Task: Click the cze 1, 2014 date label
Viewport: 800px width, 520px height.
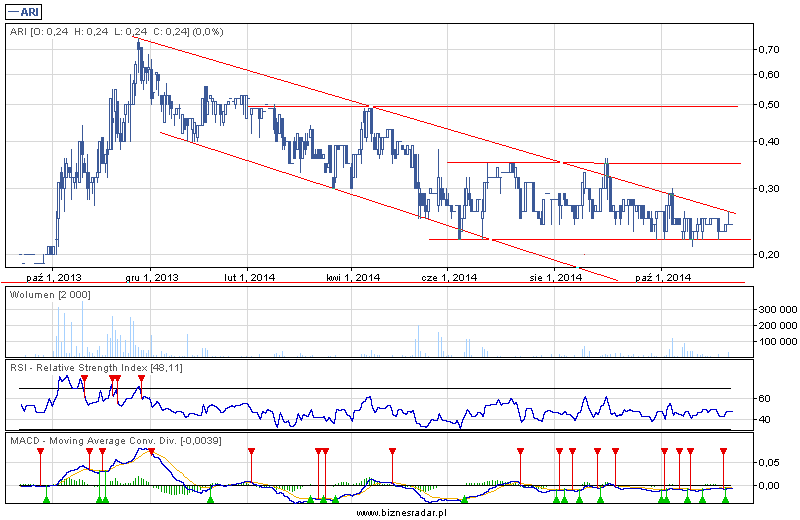Action: coord(449,278)
